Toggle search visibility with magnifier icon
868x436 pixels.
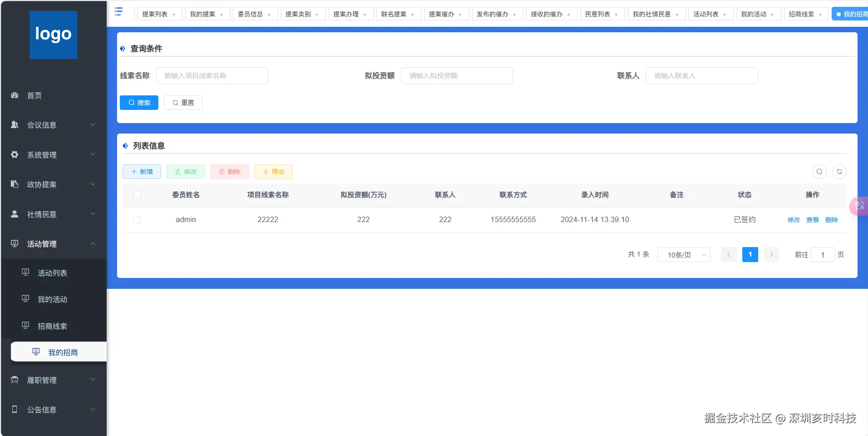point(819,172)
